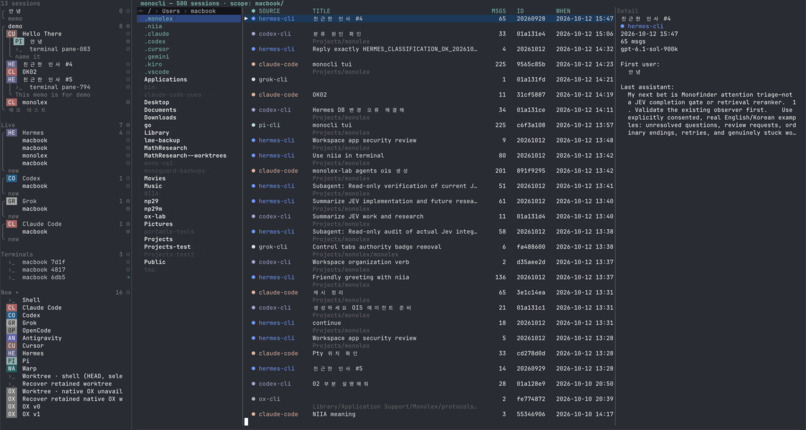Click the OX badge beside OX v1
Viewport: 806px width, 430px height.
coord(11,414)
